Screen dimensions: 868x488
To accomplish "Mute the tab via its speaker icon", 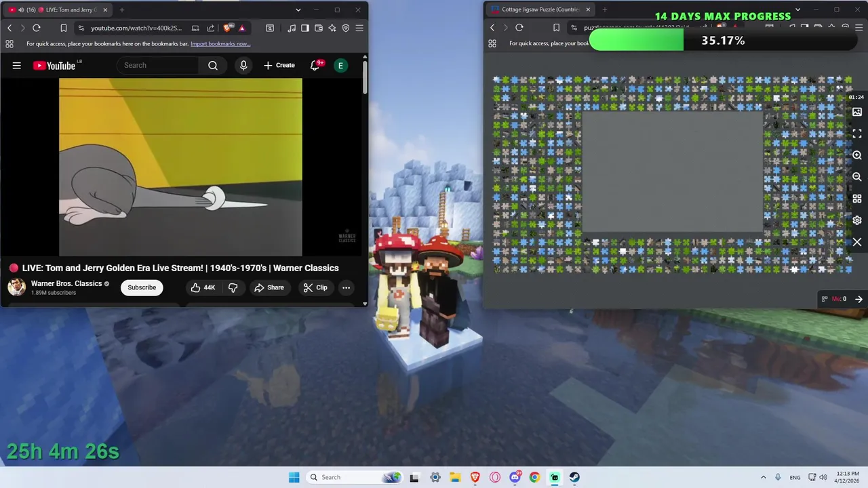I will (22, 9).
